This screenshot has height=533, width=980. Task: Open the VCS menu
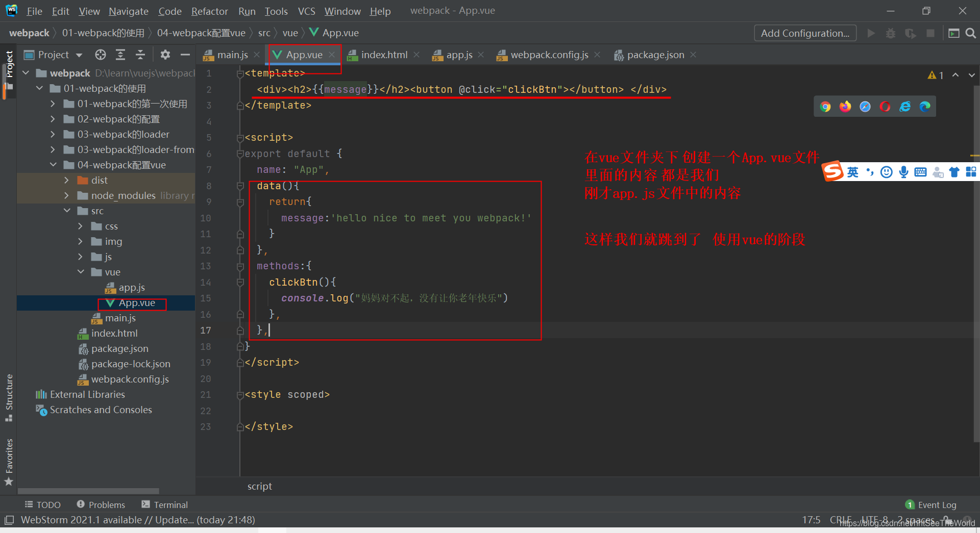click(x=306, y=11)
